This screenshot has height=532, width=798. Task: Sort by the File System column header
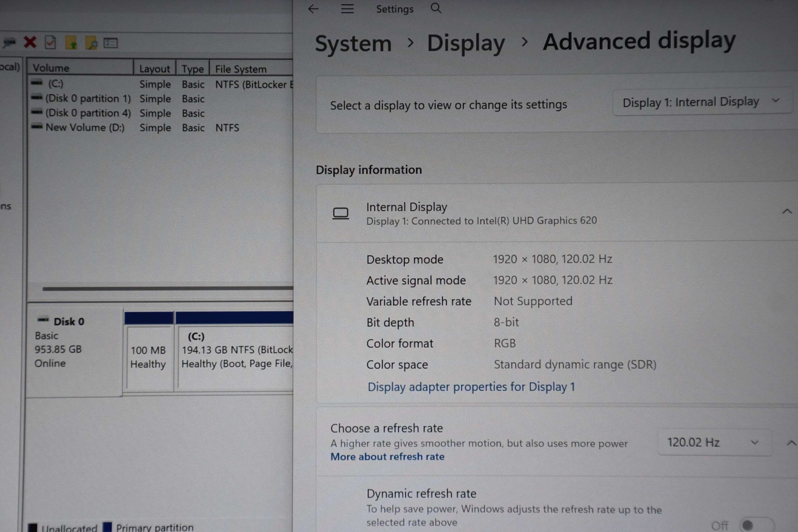[252, 69]
